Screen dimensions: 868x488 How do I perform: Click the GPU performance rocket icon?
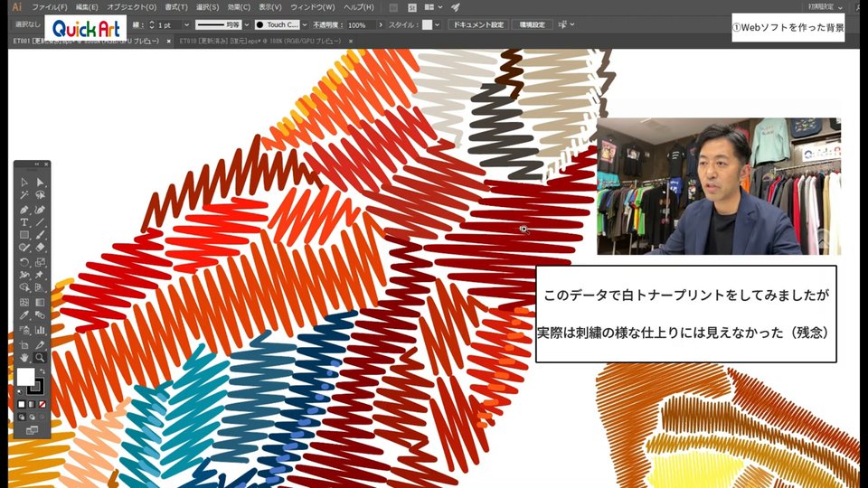[455, 7]
